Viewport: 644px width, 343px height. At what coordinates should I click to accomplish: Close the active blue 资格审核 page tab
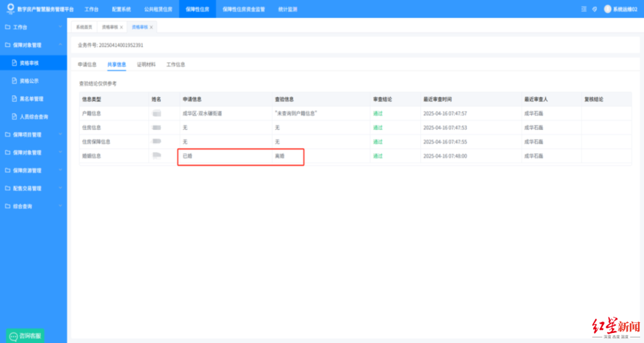[x=152, y=27]
